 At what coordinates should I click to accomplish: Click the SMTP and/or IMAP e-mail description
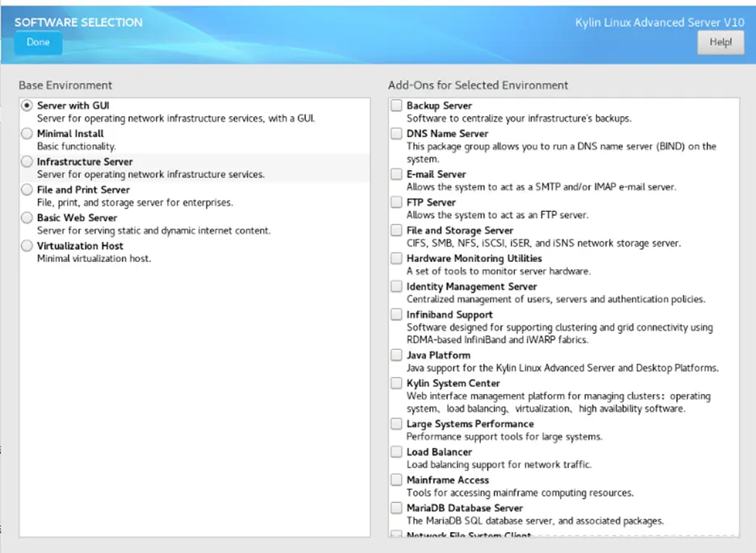pyautogui.click(x=541, y=187)
